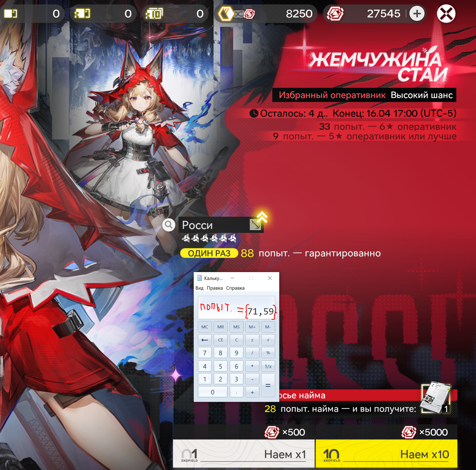Toggle sign with the ± button
Viewport: 476px width, 470px height.
(252, 340)
